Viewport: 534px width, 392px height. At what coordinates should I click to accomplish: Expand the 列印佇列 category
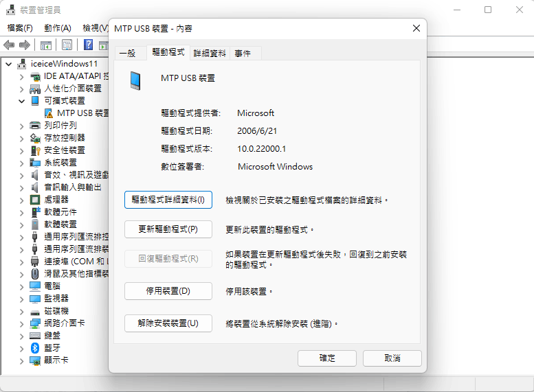(22, 126)
